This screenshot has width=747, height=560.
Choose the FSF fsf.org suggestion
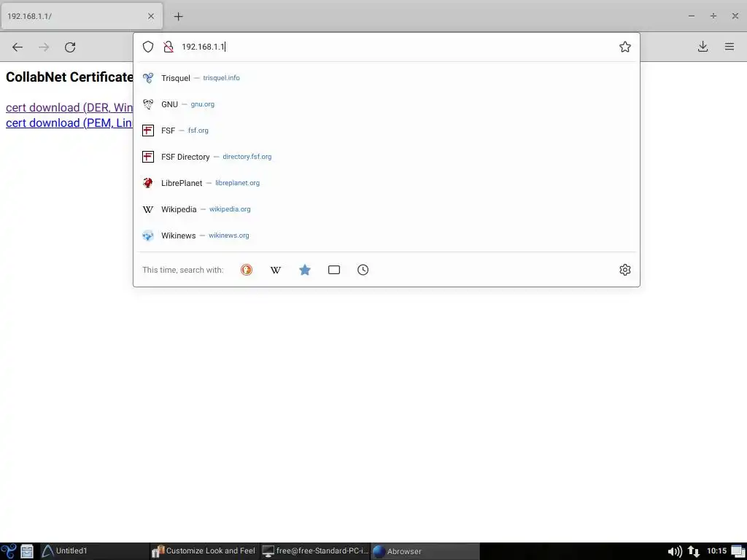[387, 130]
